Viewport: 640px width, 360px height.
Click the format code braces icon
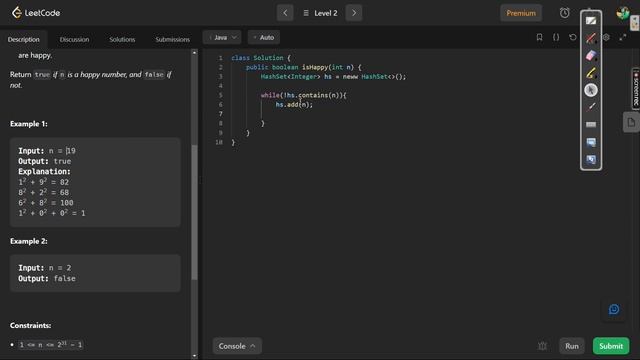556,37
